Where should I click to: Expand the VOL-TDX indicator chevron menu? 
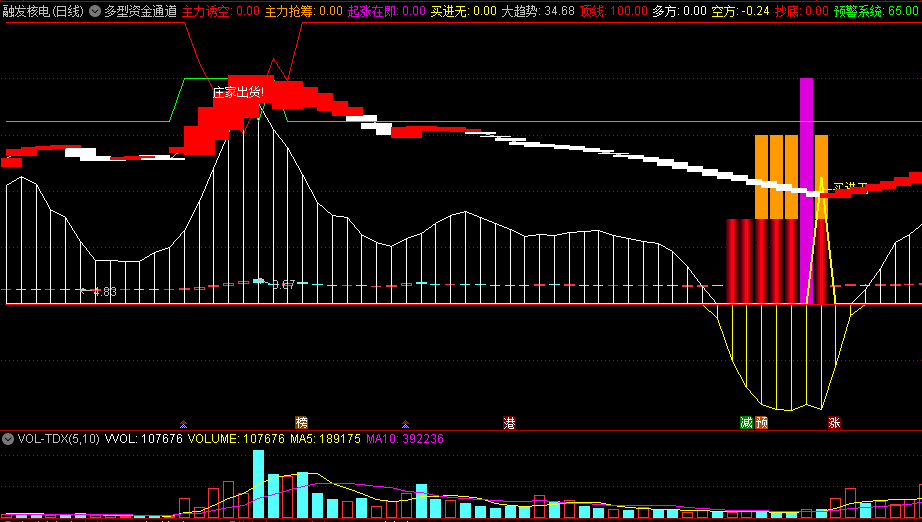coord(8,439)
